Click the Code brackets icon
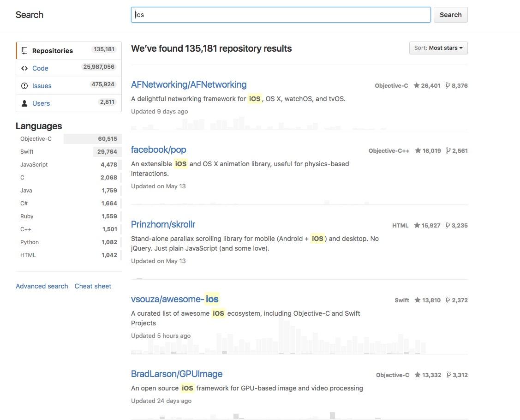Screen dimensions: 520x420 click(x=24, y=68)
